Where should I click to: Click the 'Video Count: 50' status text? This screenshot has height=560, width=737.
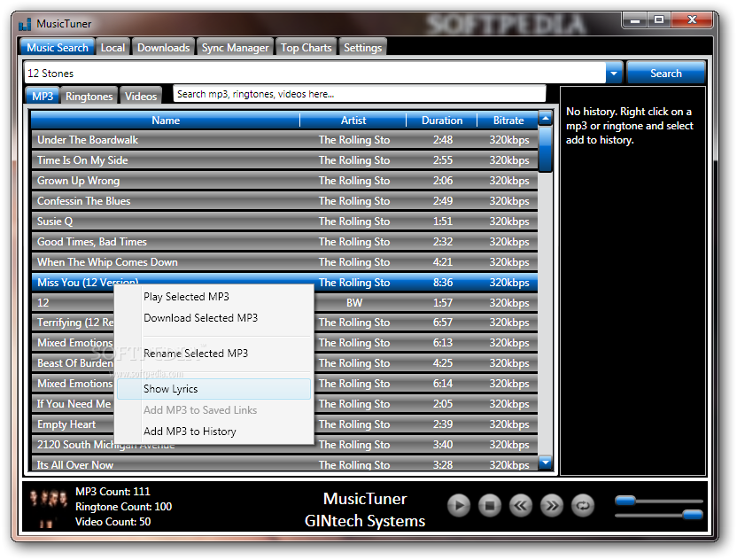tap(112, 521)
